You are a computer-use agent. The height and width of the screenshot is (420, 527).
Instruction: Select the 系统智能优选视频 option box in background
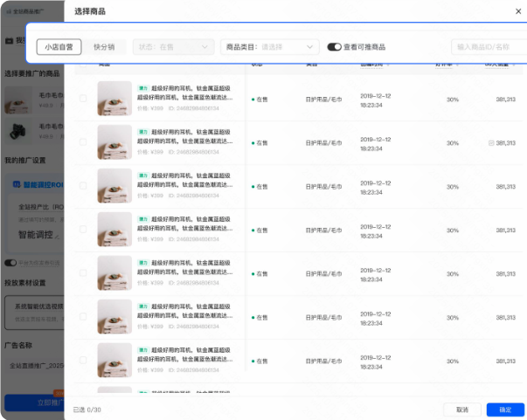(34, 313)
